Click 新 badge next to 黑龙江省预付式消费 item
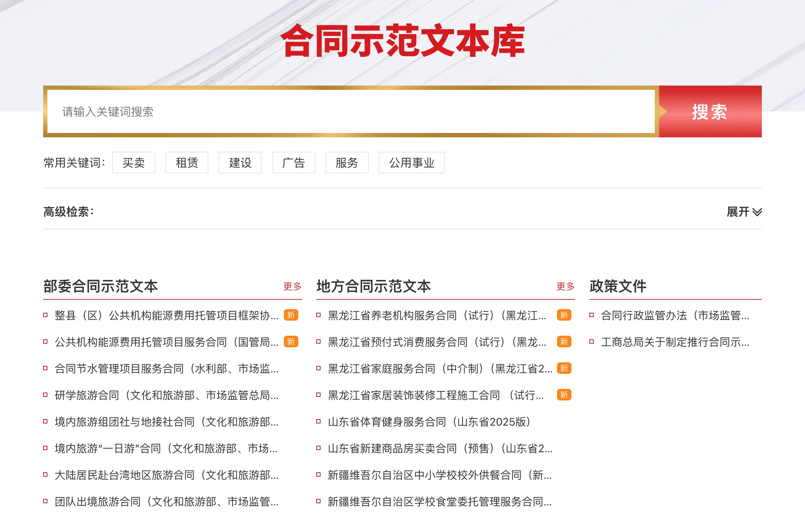The image size is (805, 532). pos(564,341)
